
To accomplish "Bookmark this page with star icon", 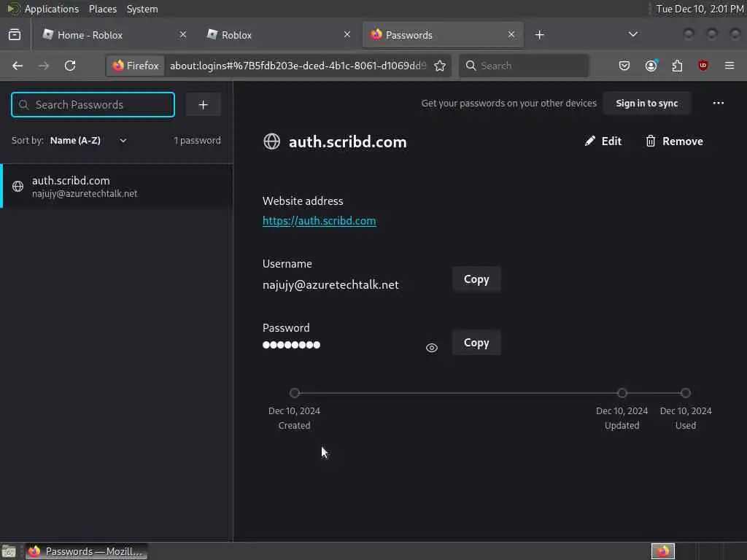I will [x=440, y=66].
